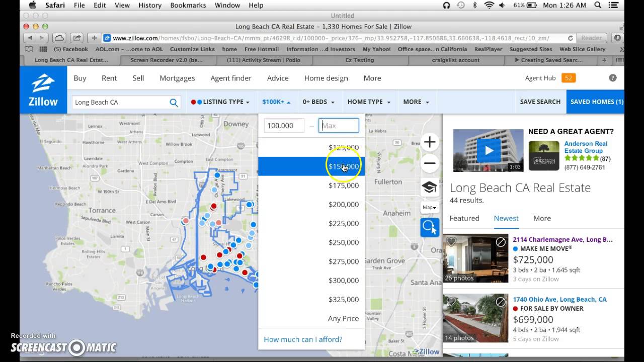Switch to the craigslist account tab

(x=457, y=60)
